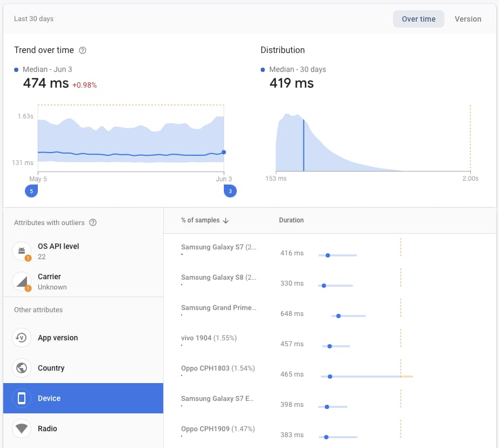Viewport: 499px width, 448px height.
Task: Click the Samsung Galaxy S7 (2… row label
Action: coord(218,247)
